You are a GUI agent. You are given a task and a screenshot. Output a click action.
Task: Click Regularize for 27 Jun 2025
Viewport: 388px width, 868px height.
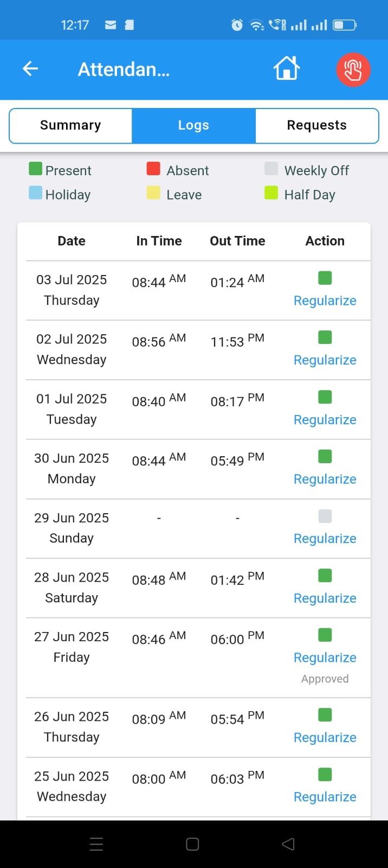pos(325,658)
